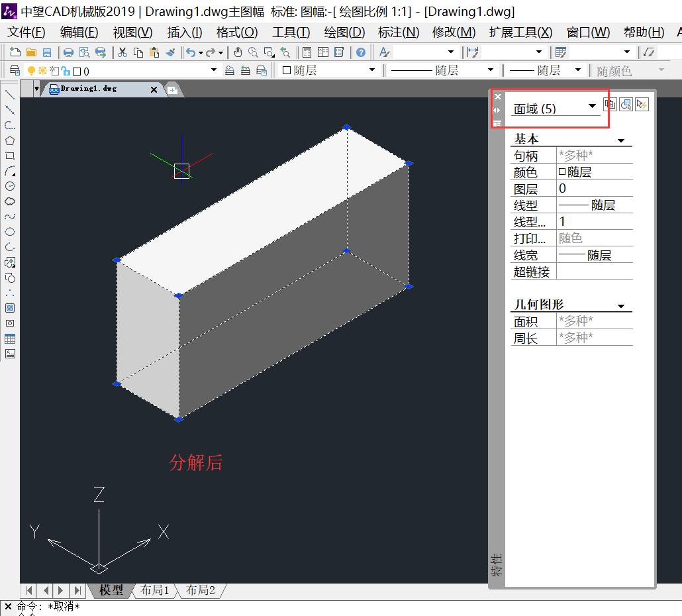The width and height of the screenshot is (682, 616).
Task: Launch Quick Select from the Properties palette
Action: click(642, 104)
